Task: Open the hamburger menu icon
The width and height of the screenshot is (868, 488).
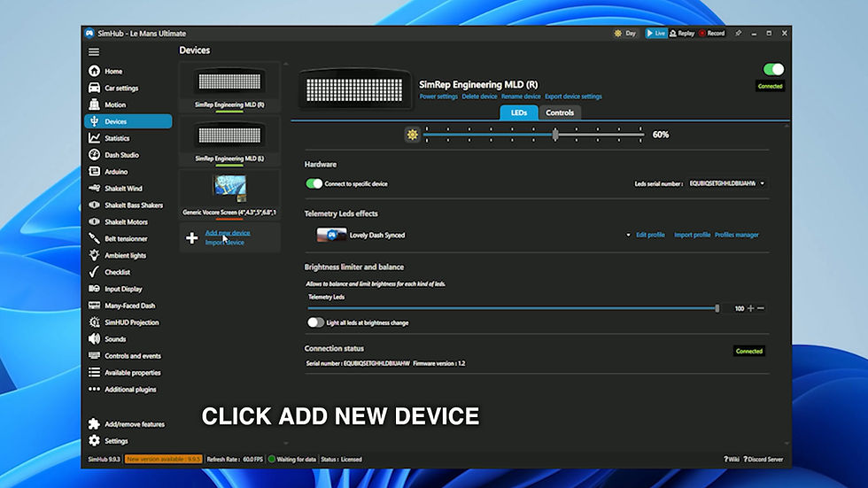Action: click(94, 52)
